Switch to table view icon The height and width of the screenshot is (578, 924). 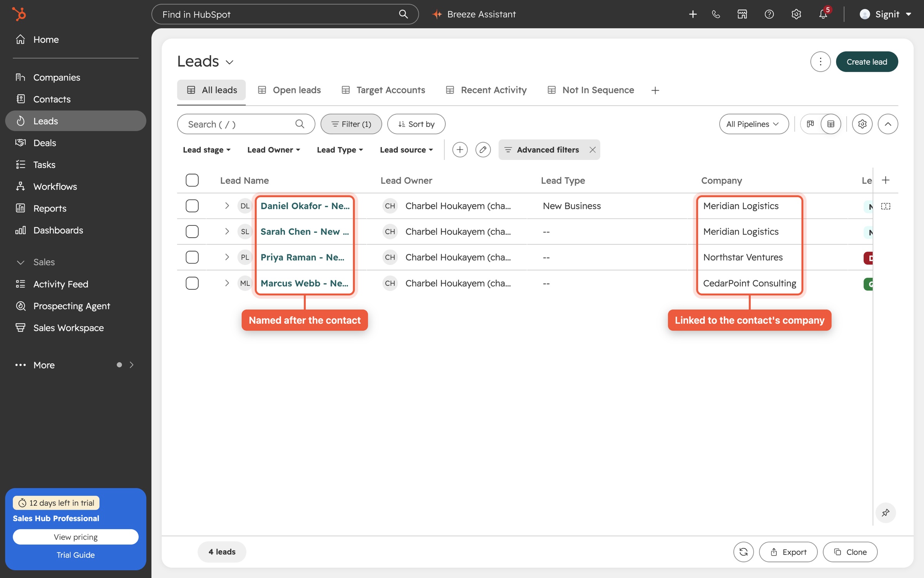click(831, 124)
